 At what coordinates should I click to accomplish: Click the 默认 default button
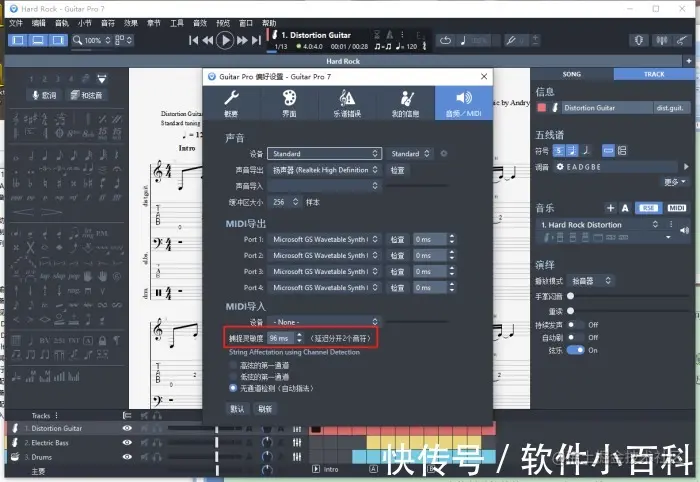coord(237,409)
